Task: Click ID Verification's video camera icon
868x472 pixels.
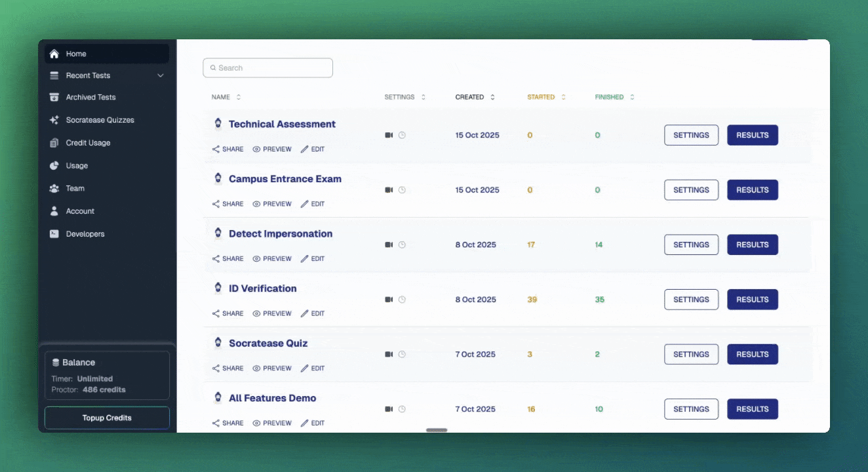Action: coord(389,300)
